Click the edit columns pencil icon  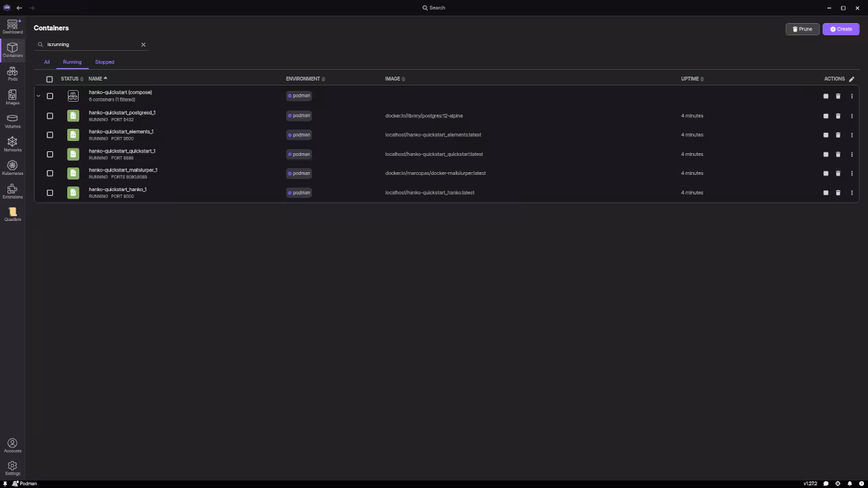coord(852,79)
